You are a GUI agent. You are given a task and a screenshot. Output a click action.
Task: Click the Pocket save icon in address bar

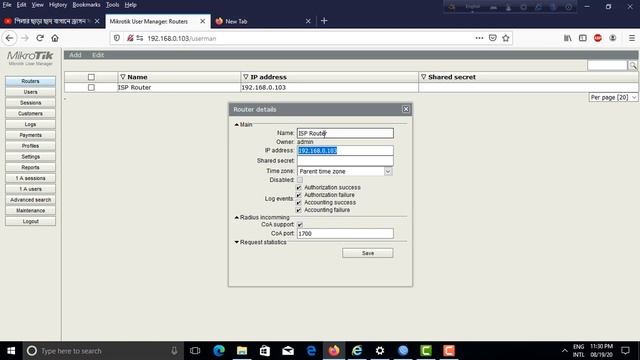point(493,38)
